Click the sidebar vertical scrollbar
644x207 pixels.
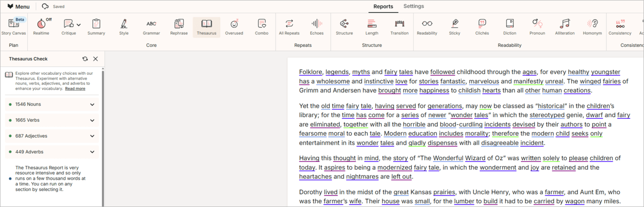(103, 137)
